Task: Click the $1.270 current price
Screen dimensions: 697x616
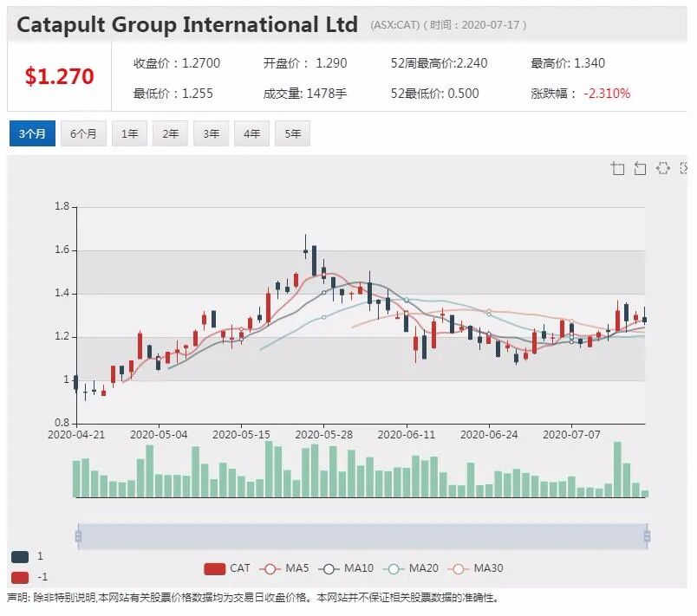Action: pos(59,76)
